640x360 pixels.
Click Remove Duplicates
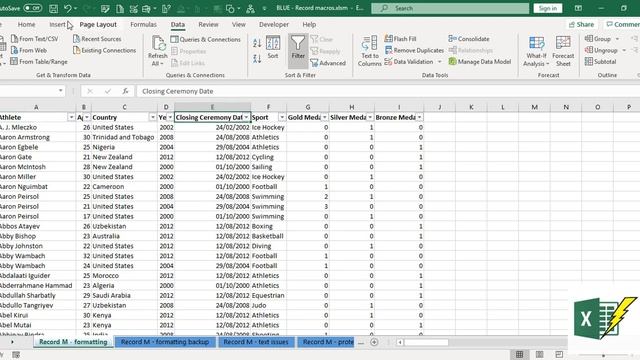point(414,50)
